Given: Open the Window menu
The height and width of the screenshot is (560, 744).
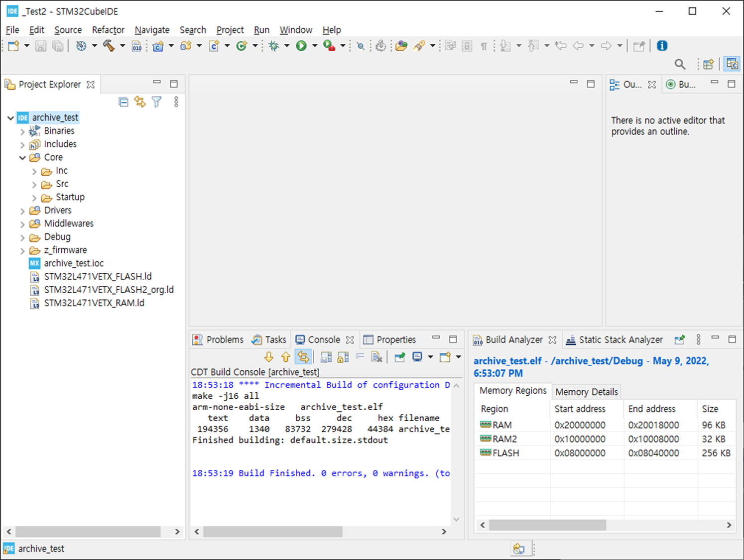Looking at the screenshot, I should tap(296, 30).
